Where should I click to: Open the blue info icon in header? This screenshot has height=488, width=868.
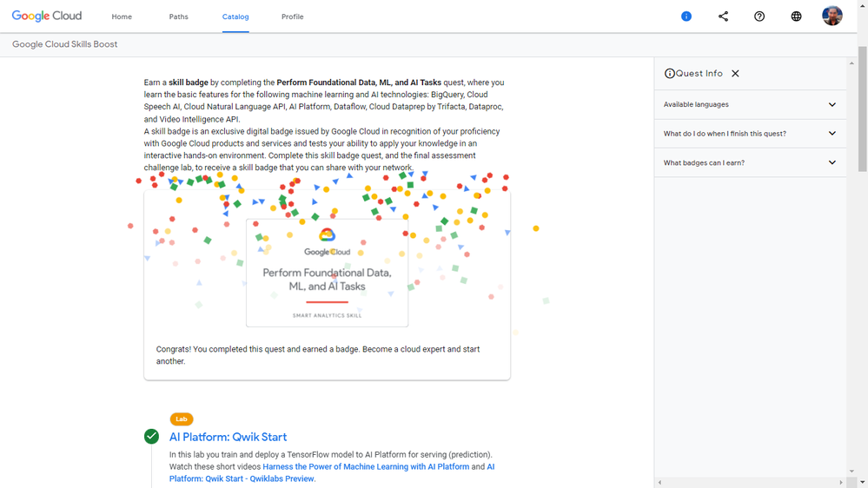686,16
